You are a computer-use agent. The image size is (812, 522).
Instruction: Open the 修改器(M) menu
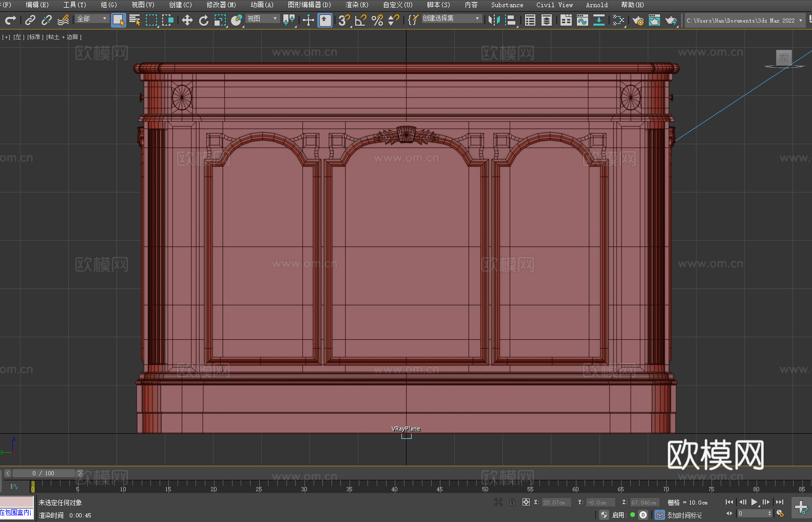221,5
